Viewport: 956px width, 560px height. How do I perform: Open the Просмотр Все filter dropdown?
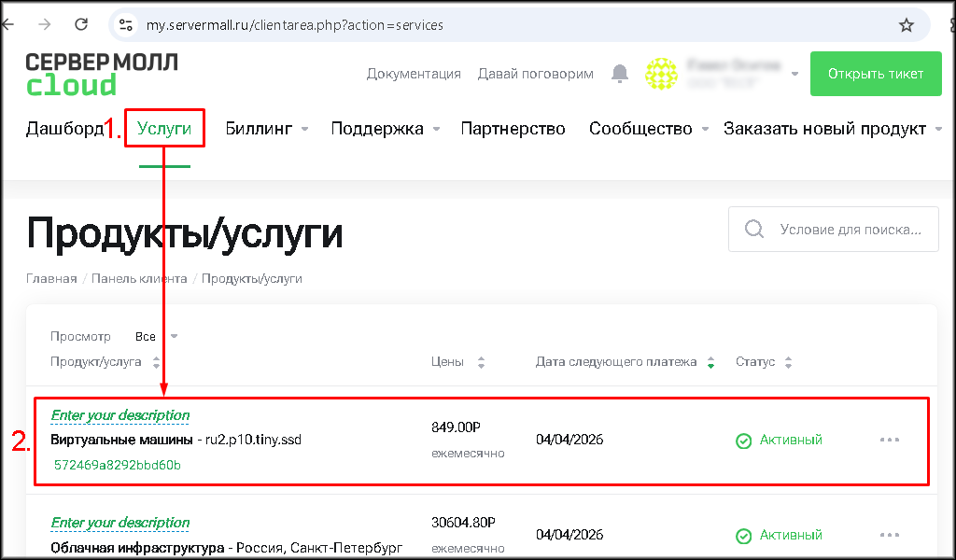coord(155,337)
